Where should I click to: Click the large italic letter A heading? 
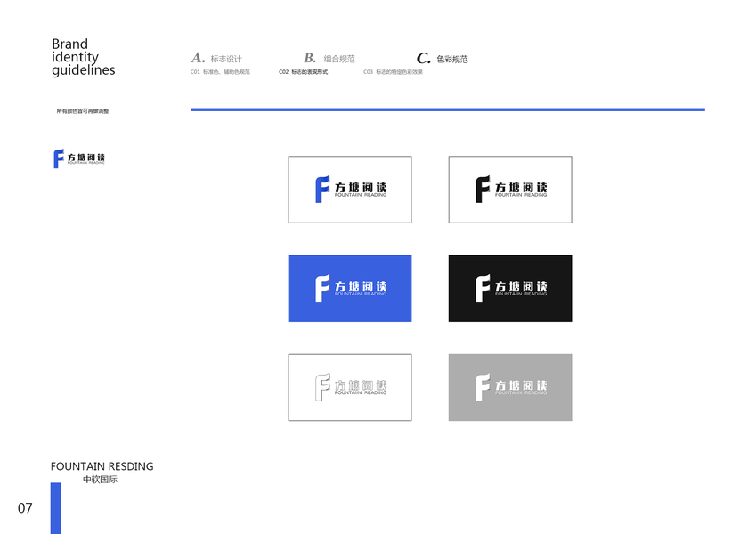(198, 58)
